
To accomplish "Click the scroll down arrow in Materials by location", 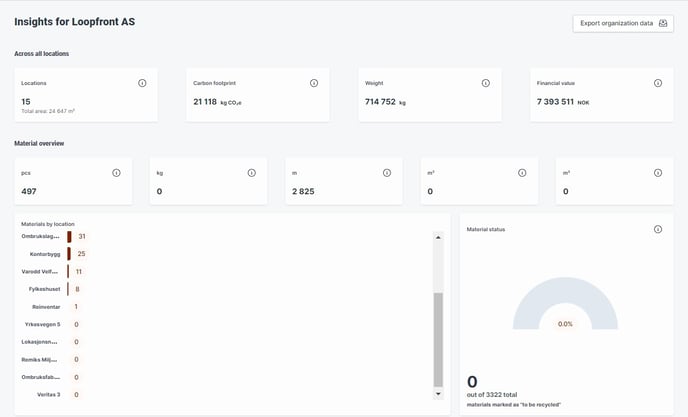I will [x=438, y=394].
